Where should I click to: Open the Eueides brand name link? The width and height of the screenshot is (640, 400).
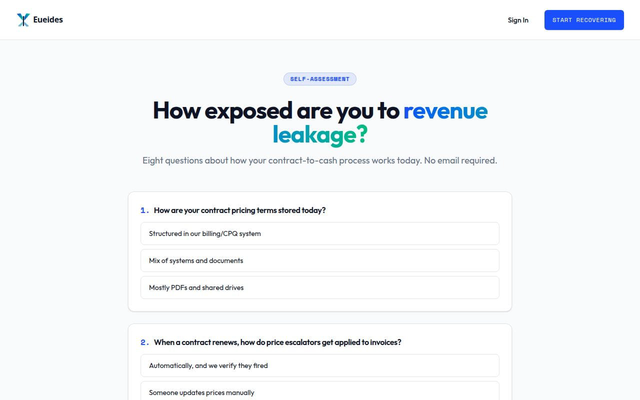click(x=48, y=20)
